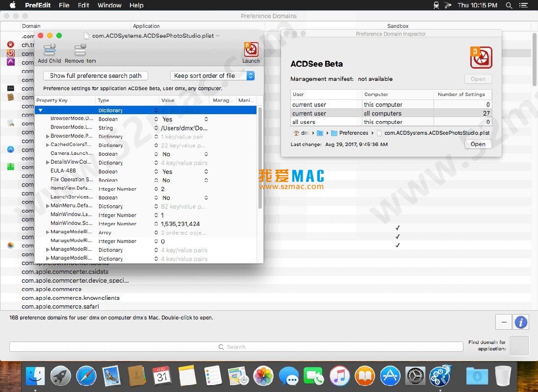
Task: Expand the BrowserMode.P... dictionary row
Action: [48, 136]
